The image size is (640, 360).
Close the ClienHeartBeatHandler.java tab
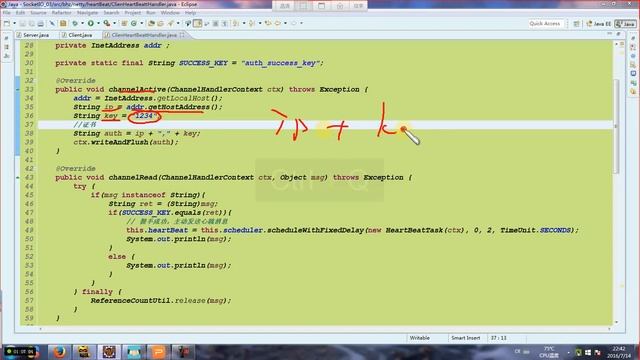click(182, 35)
